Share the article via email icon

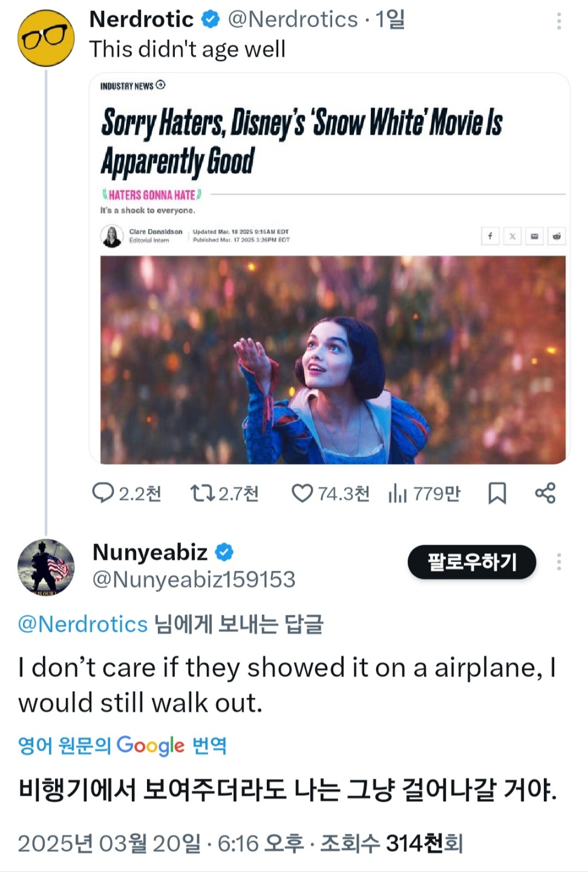point(535,236)
